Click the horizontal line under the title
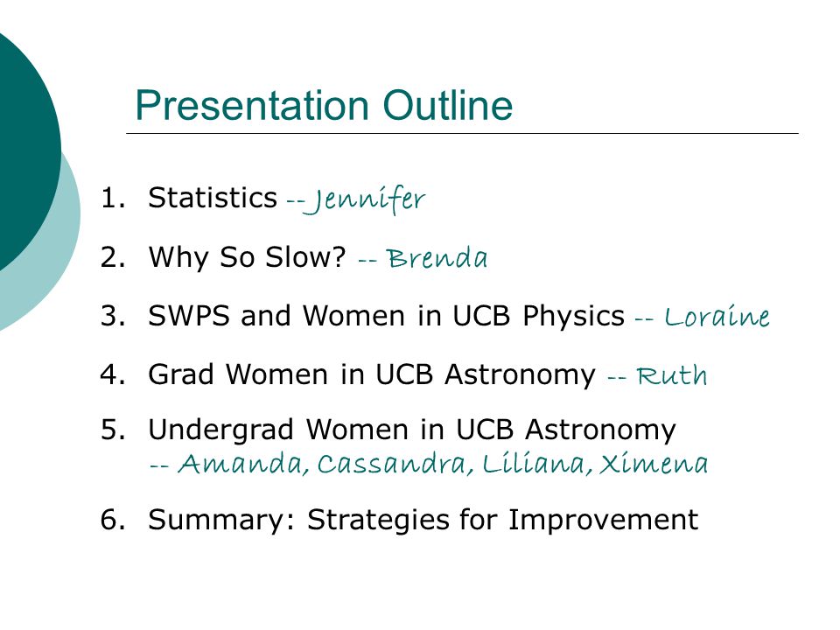840x630 pixels. [x=462, y=133]
